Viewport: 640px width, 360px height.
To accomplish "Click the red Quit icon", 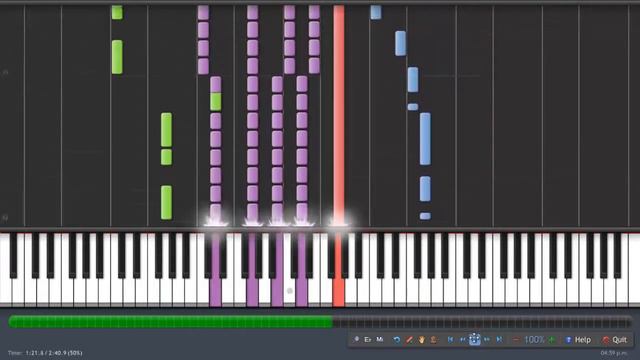I will click(606, 340).
